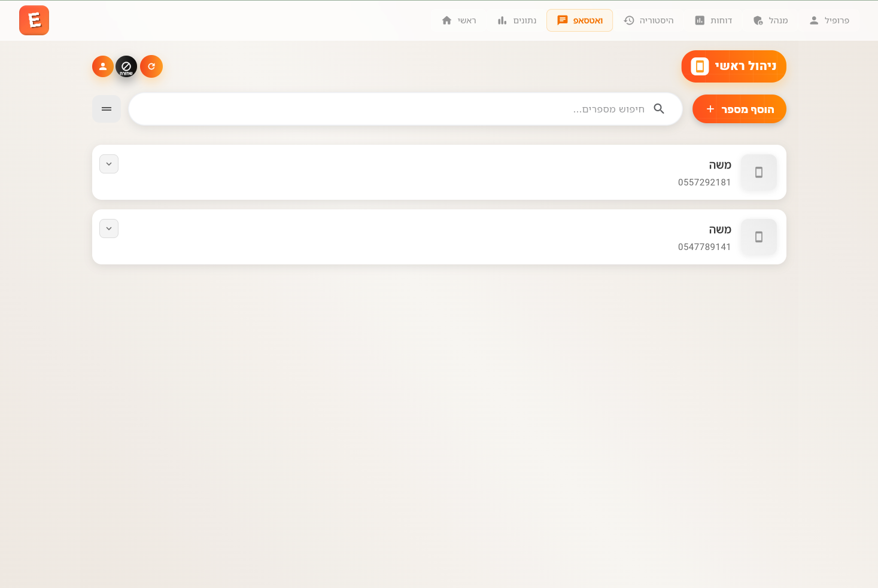Click the orange user profile circle icon
This screenshot has height=588, width=878.
click(x=103, y=66)
